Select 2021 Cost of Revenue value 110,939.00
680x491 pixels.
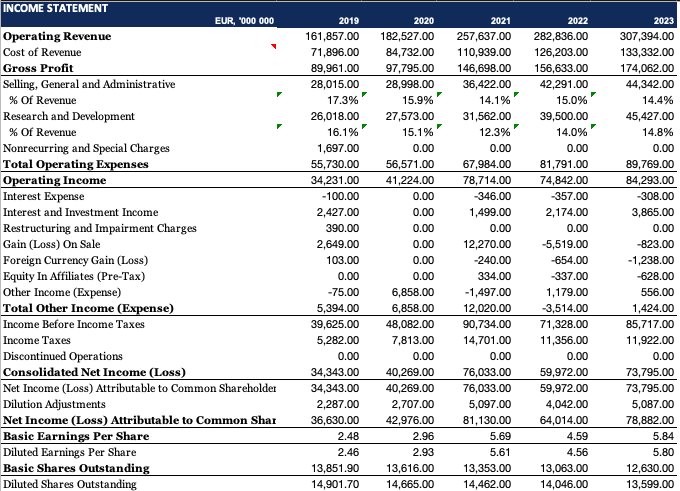click(484, 52)
